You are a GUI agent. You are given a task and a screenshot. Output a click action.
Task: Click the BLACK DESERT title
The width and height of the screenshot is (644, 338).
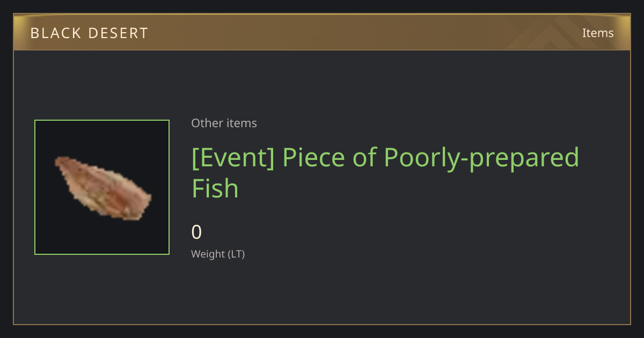pos(89,33)
